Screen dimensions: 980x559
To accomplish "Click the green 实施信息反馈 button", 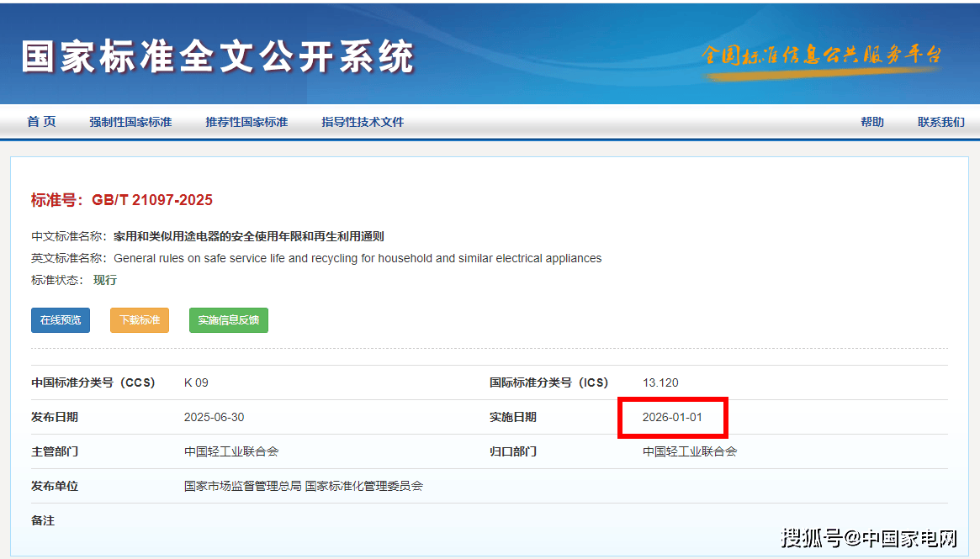I will [228, 320].
